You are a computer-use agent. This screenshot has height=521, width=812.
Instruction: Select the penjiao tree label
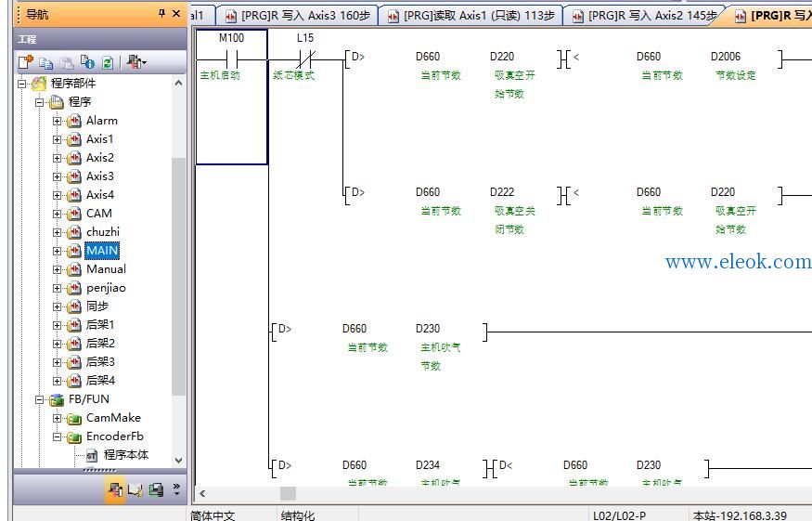coord(106,288)
